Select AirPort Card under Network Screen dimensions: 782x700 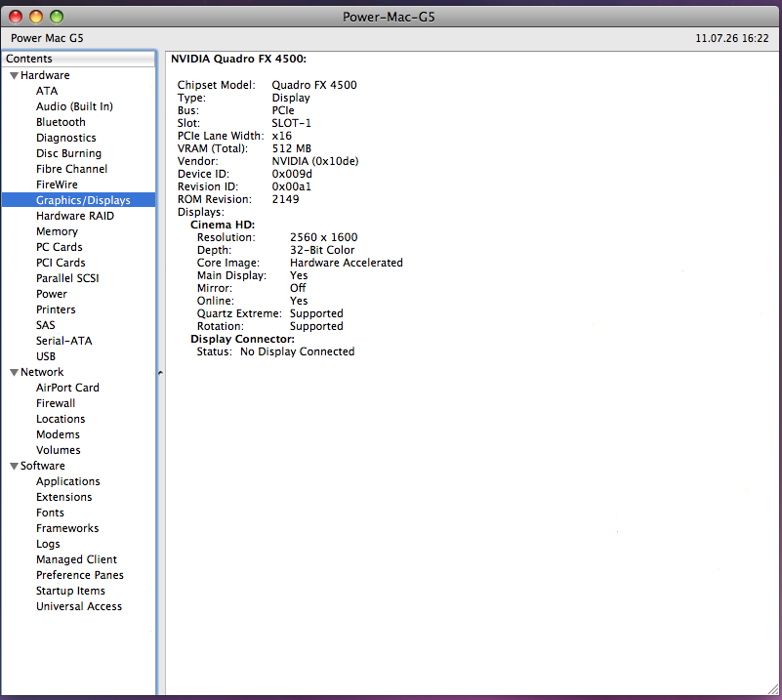67,388
